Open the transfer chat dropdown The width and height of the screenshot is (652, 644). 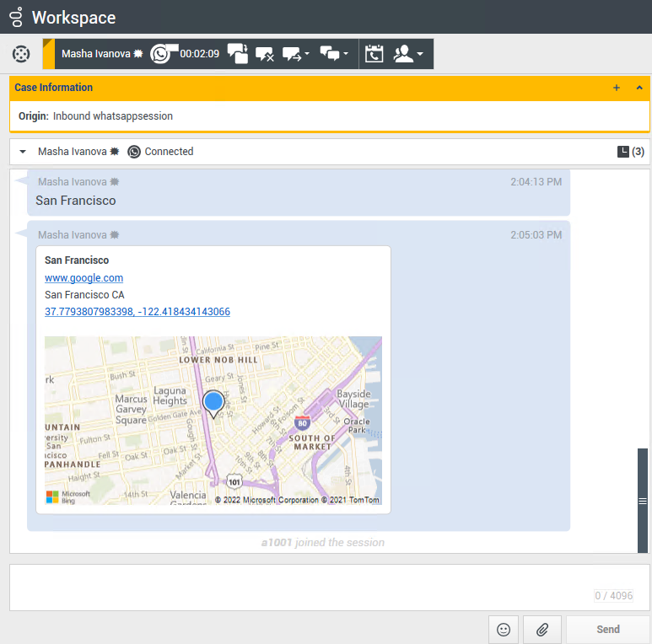pos(296,54)
